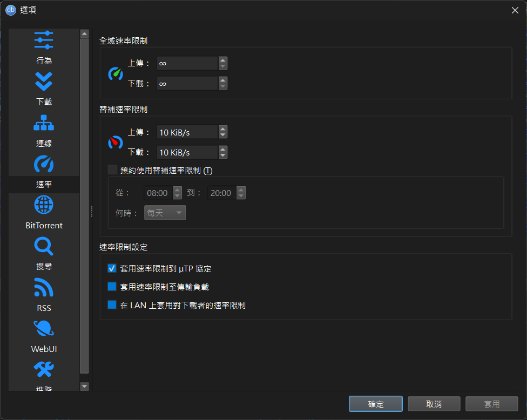Select the RSS tab label
Viewport: 527px width, 420px height.
click(x=44, y=308)
